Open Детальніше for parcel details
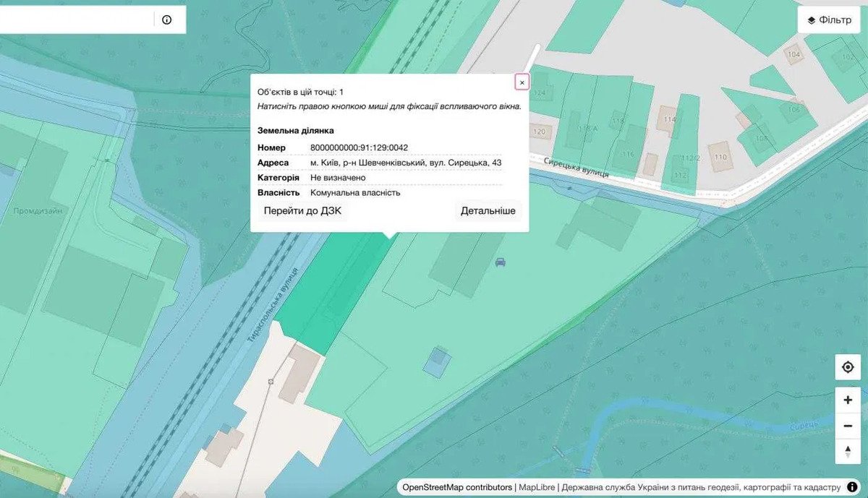The width and height of the screenshot is (868, 498). (488, 211)
